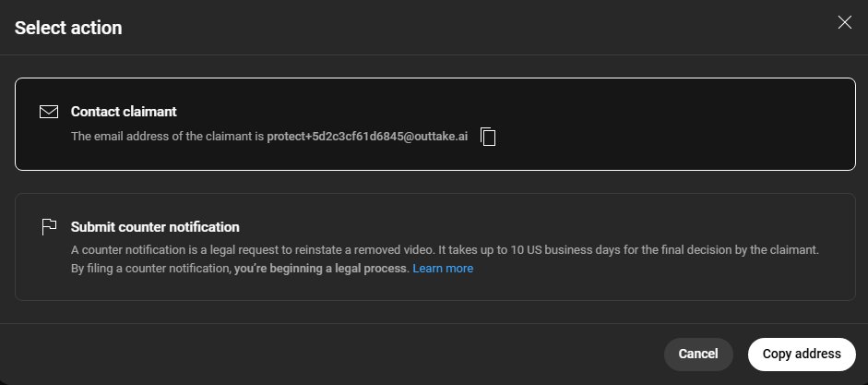Click the Select action dialog title

[68, 28]
